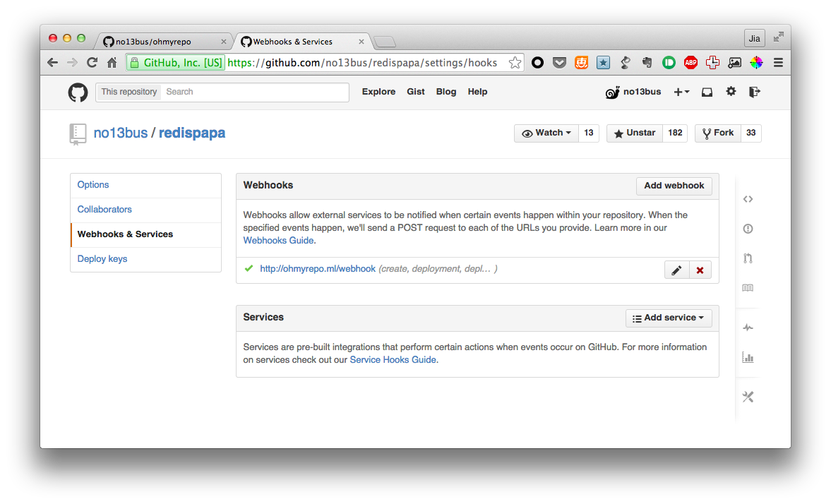Click the Jia Chrome profile button

[x=754, y=38]
